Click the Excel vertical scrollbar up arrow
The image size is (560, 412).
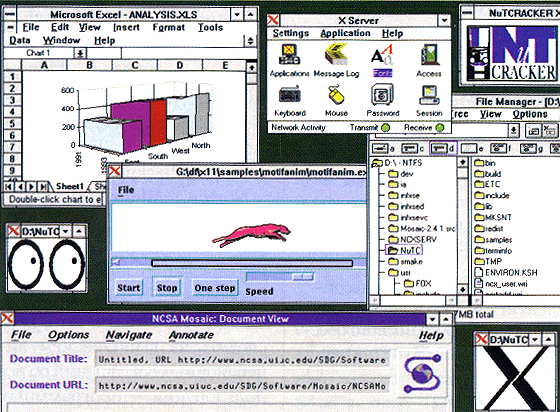pos(252,67)
